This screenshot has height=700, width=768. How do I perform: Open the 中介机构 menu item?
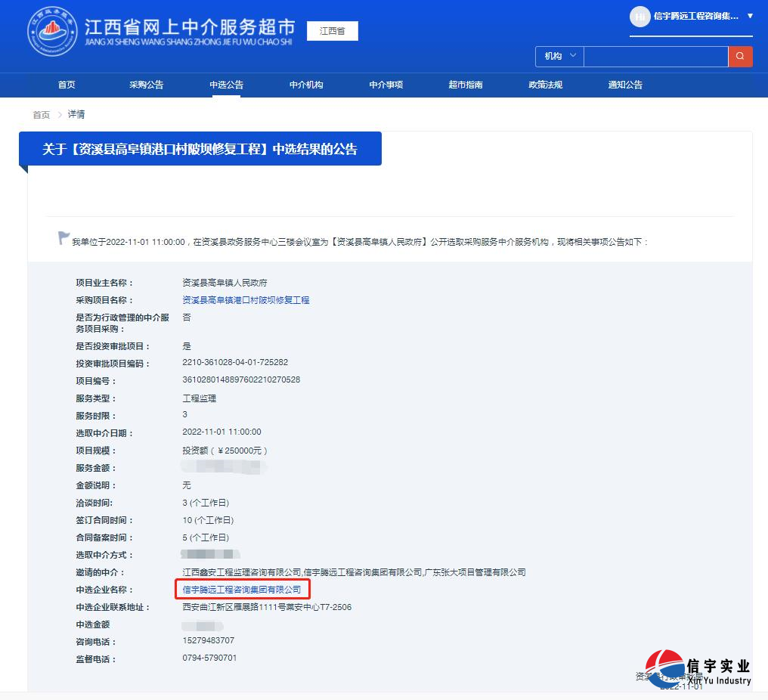(x=305, y=85)
